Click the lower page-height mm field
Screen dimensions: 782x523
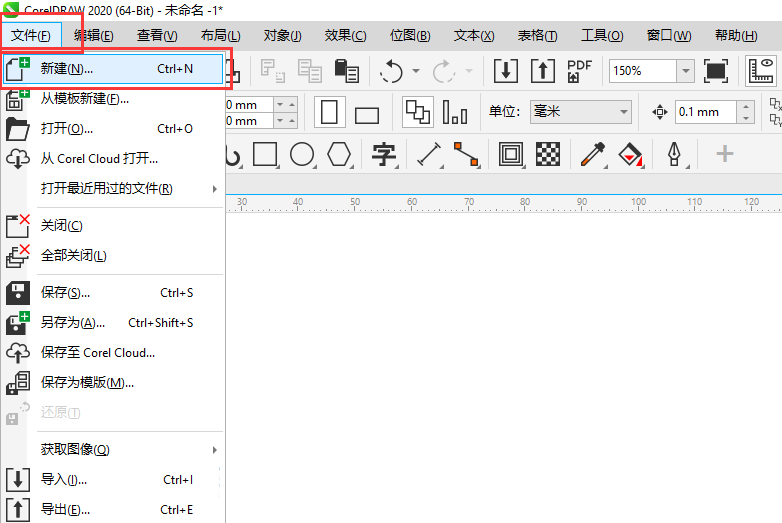[249, 121]
